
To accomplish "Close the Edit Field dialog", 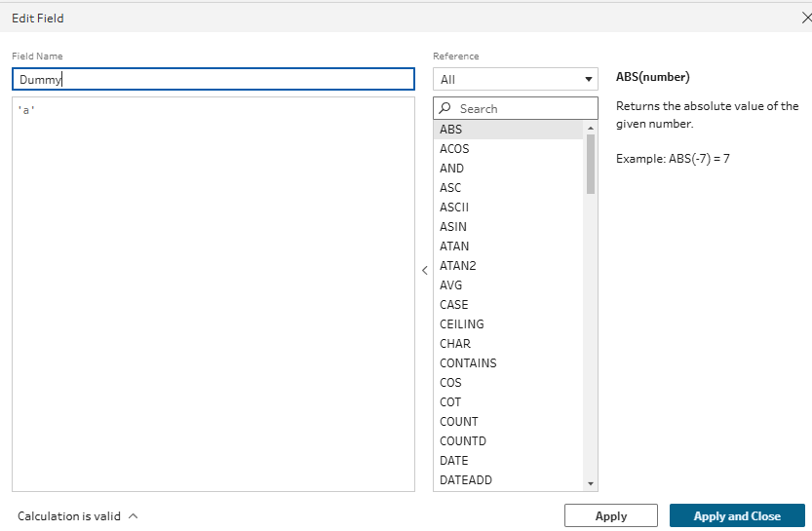I will click(804, 18).
